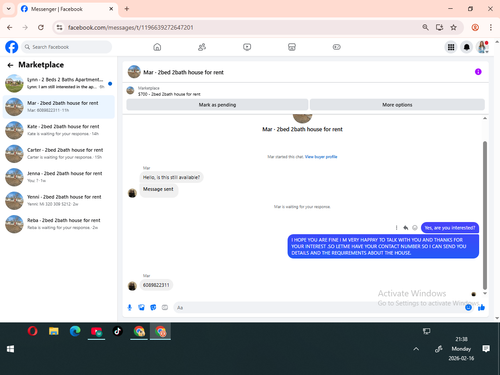Open conversation information purple icon

478,72
